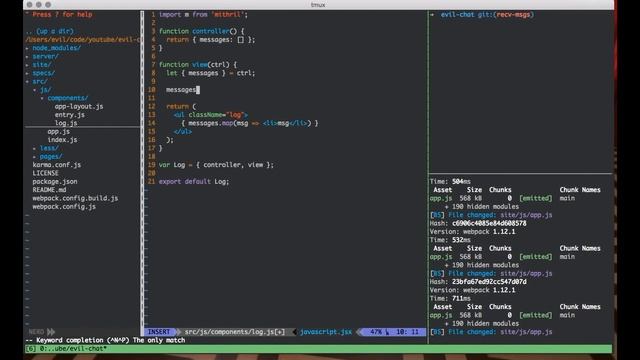The width and height of the screenshot is (640, 360).
Task: Go up a dir in NERDTree
Action: [x=49, y=31]
